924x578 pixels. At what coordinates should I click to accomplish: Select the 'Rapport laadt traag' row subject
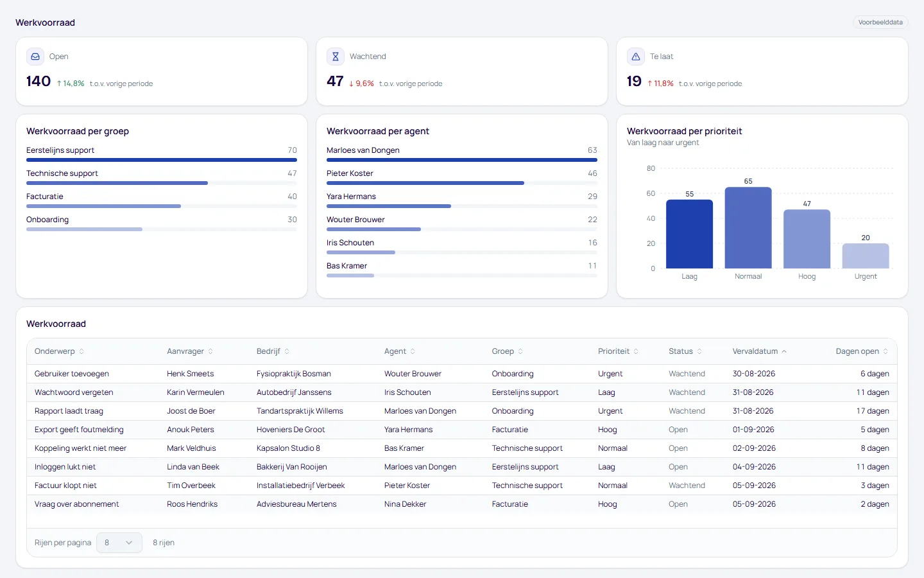[69, 411]
